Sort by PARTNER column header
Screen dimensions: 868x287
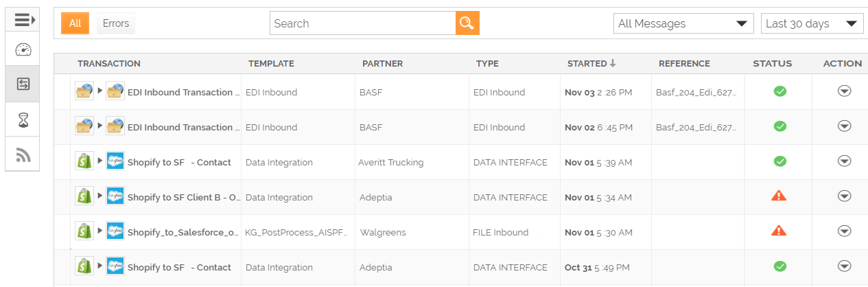pos(382,63)
